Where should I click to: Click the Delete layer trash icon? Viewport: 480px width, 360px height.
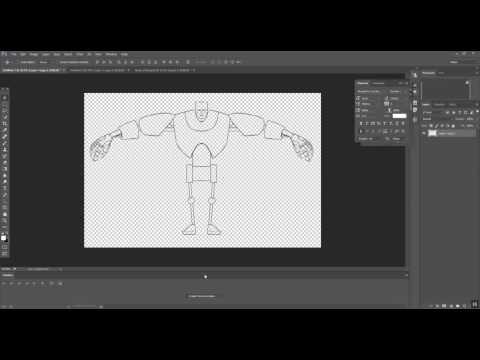tap(465, 305)
